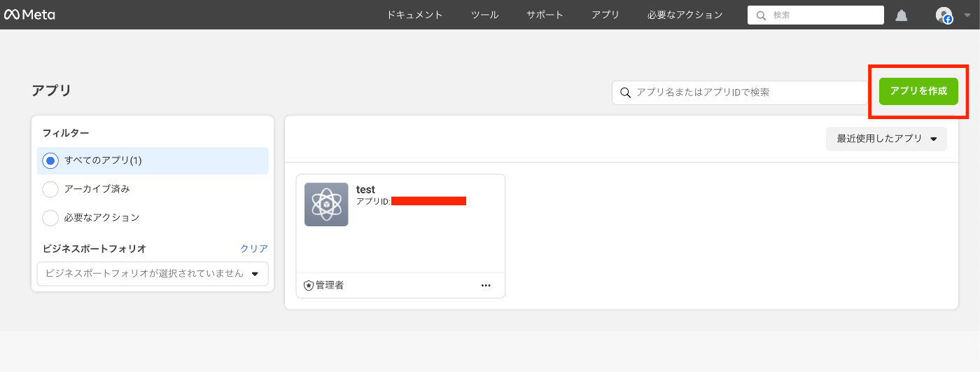Open the notifications bell
This screenshot has width=980, height=372.
coord(902,15)
